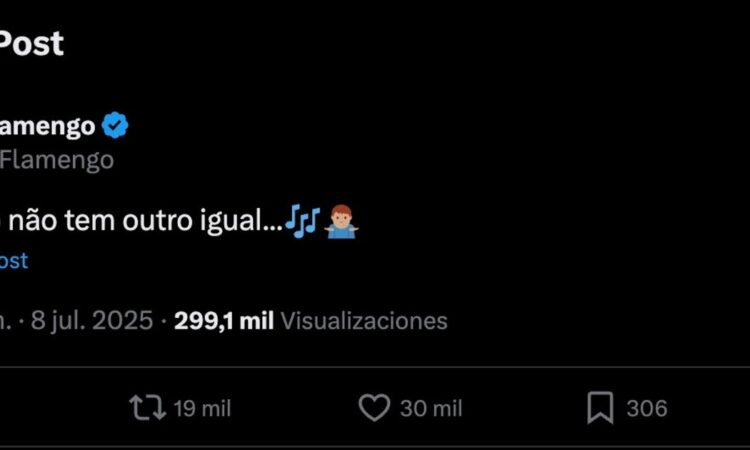Click the word 'igual...' in the post
The image size is (750, 450).
pyautogui.click(x=242, y=222)
